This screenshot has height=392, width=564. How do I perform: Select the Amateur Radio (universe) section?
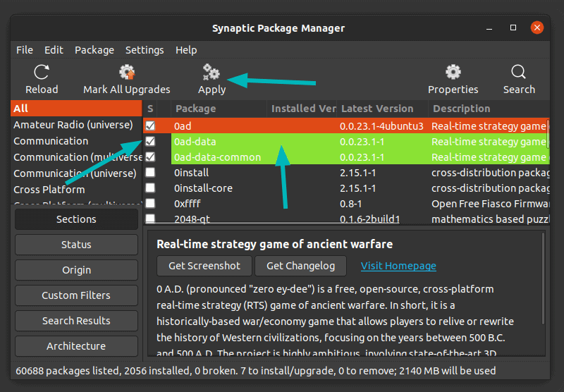(73, 125)
